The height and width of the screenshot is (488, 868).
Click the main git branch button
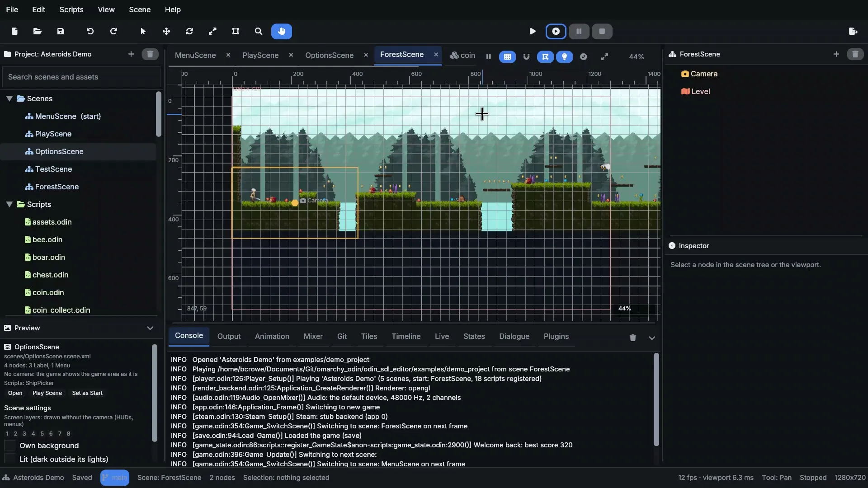point(115,478)
